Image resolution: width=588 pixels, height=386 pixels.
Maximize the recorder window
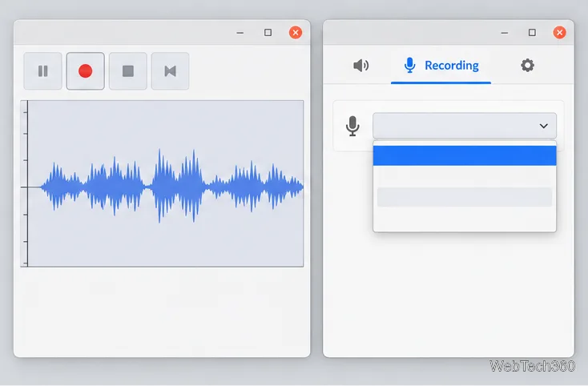(x=268, y=33)
